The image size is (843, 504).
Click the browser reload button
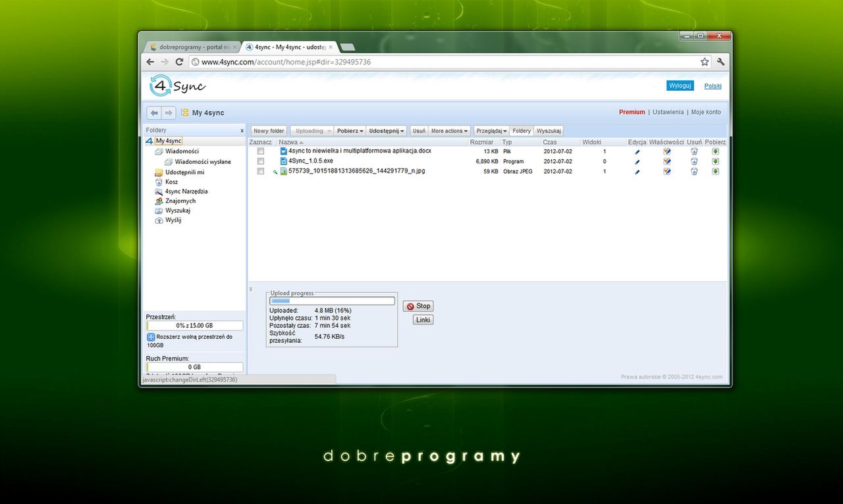tap(179, 62)
